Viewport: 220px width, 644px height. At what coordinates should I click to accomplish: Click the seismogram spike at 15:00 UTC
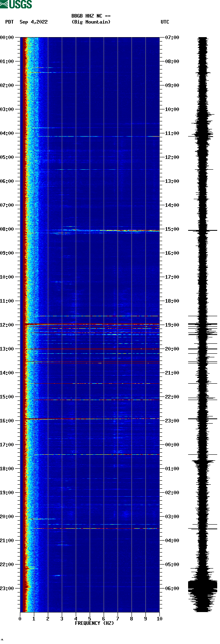click(202, 230)
